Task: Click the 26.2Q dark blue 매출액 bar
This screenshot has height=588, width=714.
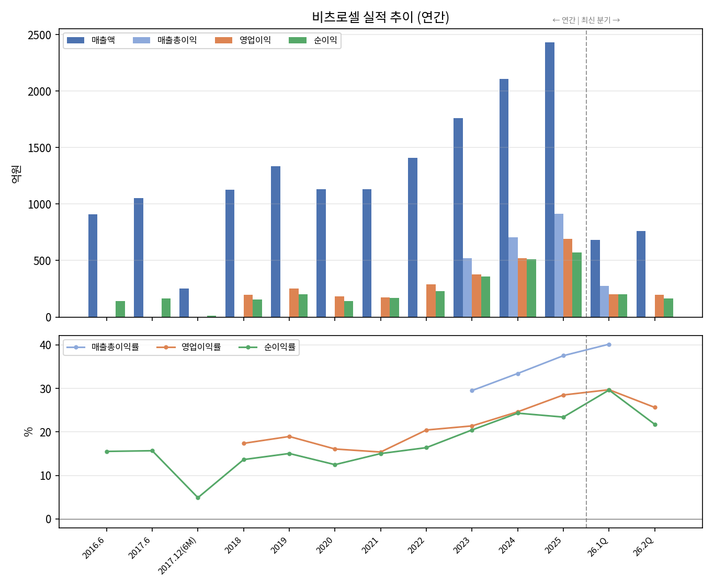Action: pyautogui.click(x=641, y=274)
